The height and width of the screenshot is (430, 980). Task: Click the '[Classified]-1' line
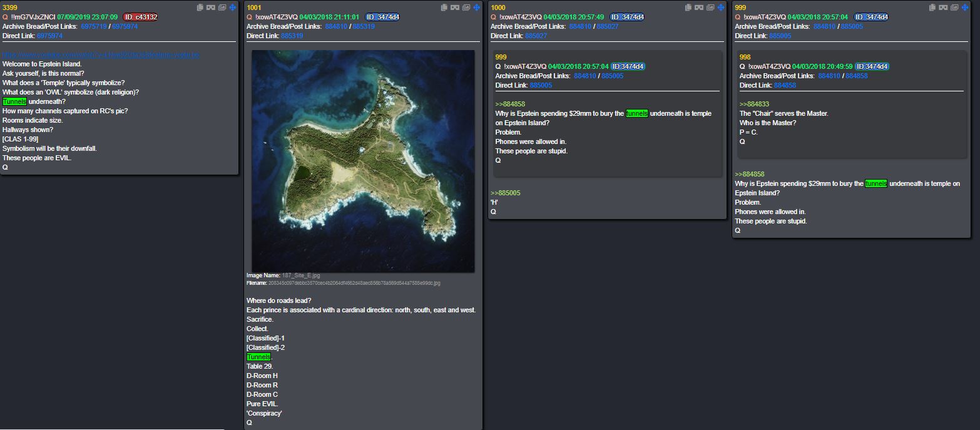pyautogui.click(x=266, y=338)
